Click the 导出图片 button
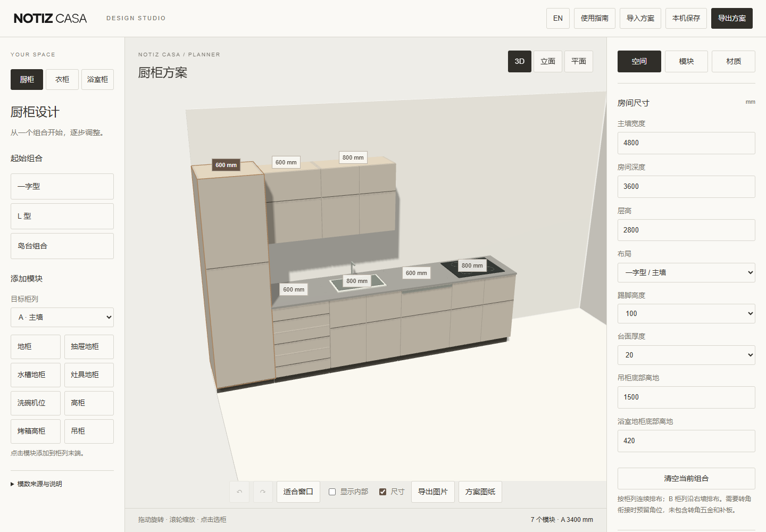Viewport: 766px width, 532px height. 433,492
